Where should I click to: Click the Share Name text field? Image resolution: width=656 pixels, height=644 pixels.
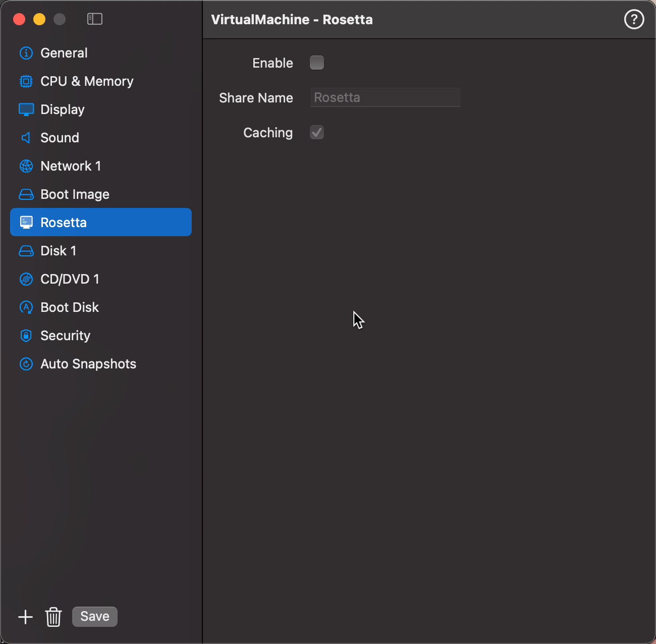tap(385, 97)
